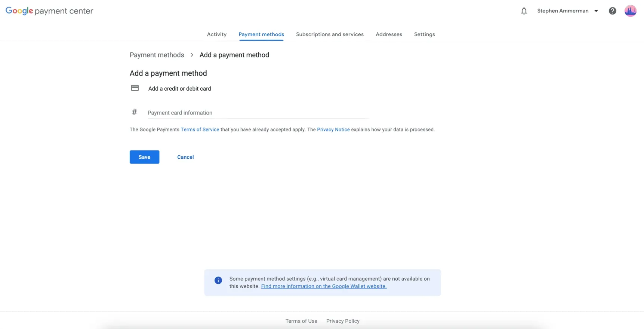Image resolution: width=644 pixels, height=329 pixels.
Task: Open the account profile avatar
Action: coord(630,11)
